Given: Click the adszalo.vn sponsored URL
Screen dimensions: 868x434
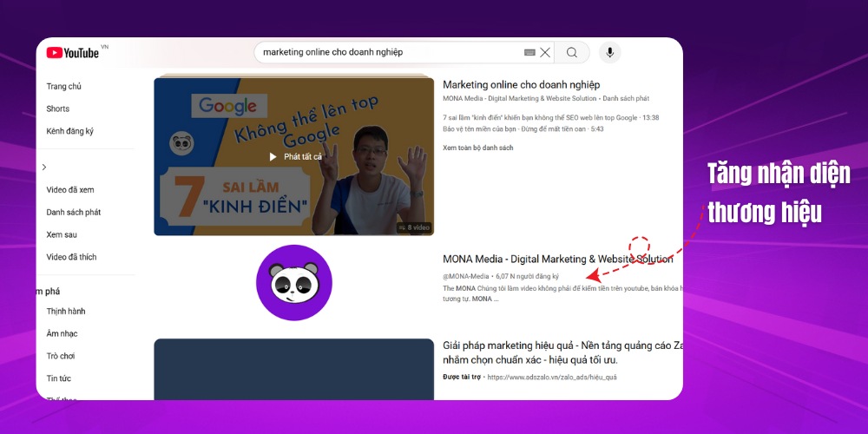Looking at the screenshot, I should point(552,377).
